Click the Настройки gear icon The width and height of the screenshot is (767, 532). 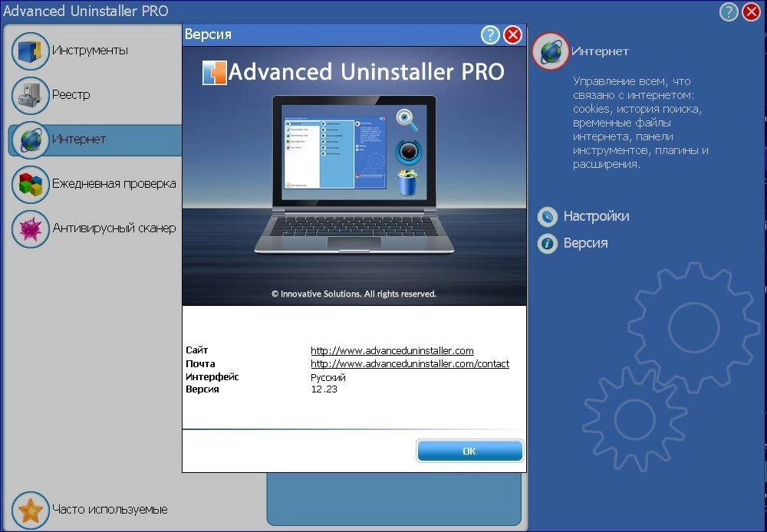point(548,216)
